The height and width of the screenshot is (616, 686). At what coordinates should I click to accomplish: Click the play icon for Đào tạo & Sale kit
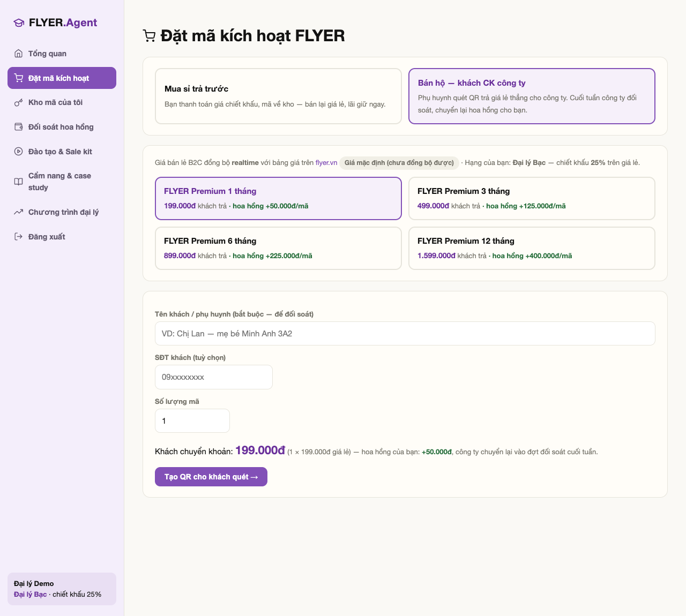18,152
